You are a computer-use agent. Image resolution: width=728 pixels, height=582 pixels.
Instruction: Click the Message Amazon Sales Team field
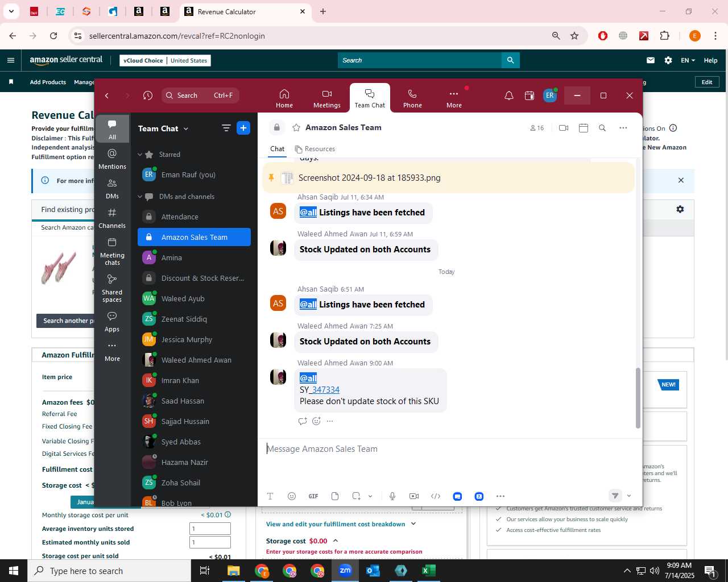(449, 449)
